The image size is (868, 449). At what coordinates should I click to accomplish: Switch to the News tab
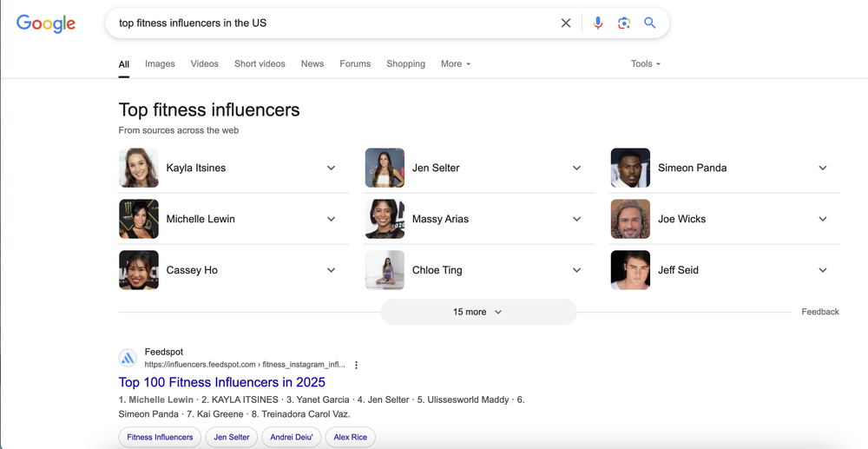click(312, 63)
